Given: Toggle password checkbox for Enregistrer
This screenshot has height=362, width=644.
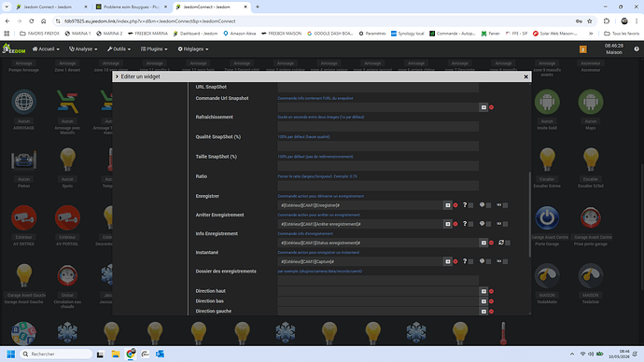Looking at the screenshot, I should click(506, 205).
